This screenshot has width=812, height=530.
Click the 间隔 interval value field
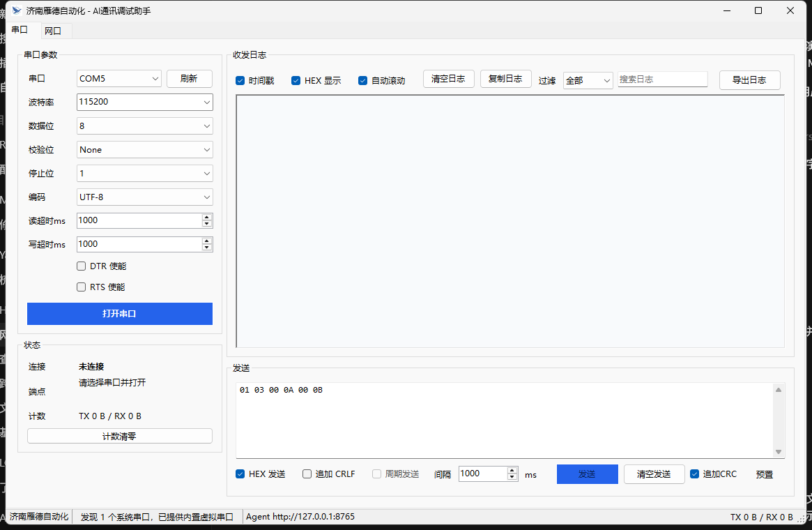pos(482,474)
